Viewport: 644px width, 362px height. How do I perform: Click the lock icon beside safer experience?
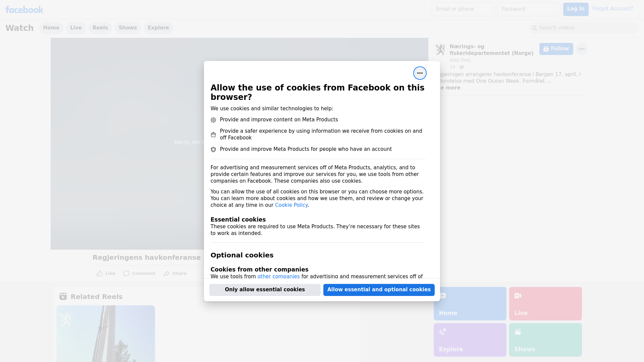pos(213,135)
